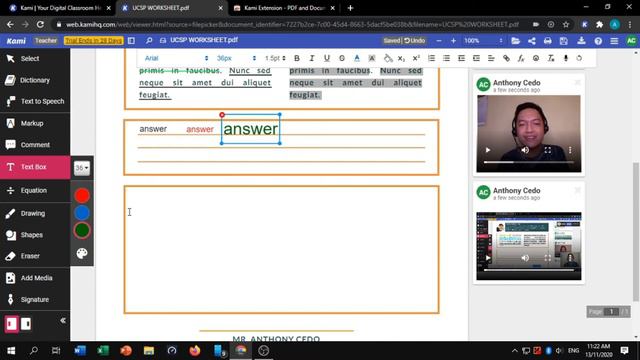
Task: Select the Dictionary tool
Action: pyautogui.click(x=35, y=80)
